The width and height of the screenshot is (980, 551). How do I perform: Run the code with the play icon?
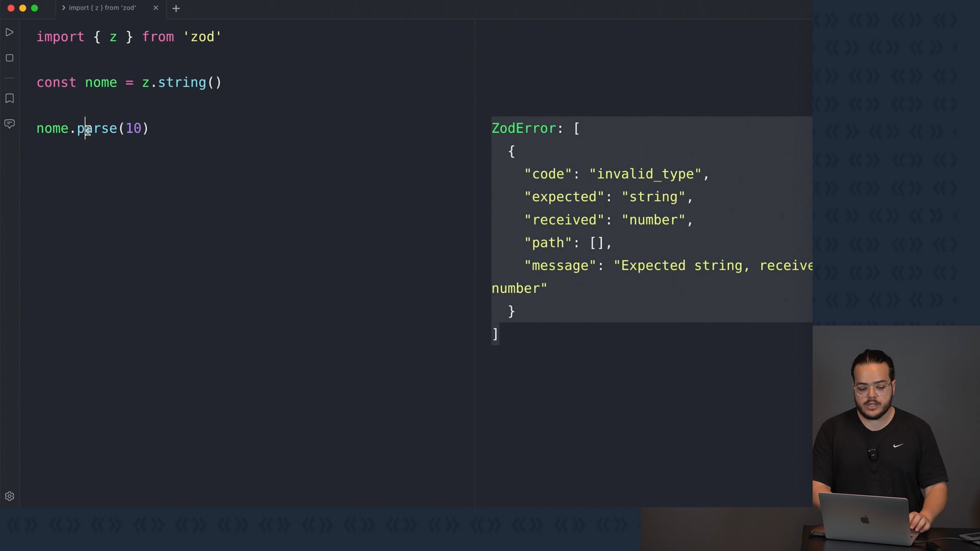(x=9, y=33)
